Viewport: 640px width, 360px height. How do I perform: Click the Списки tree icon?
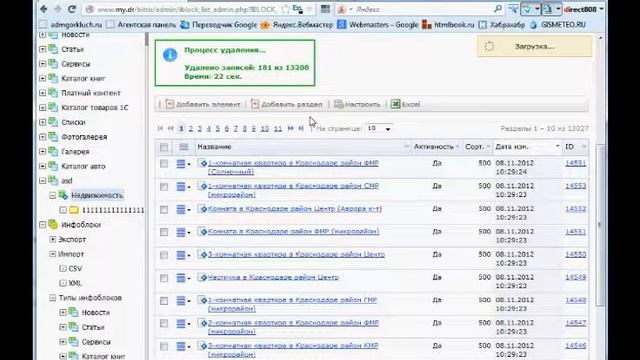[53, 122]
